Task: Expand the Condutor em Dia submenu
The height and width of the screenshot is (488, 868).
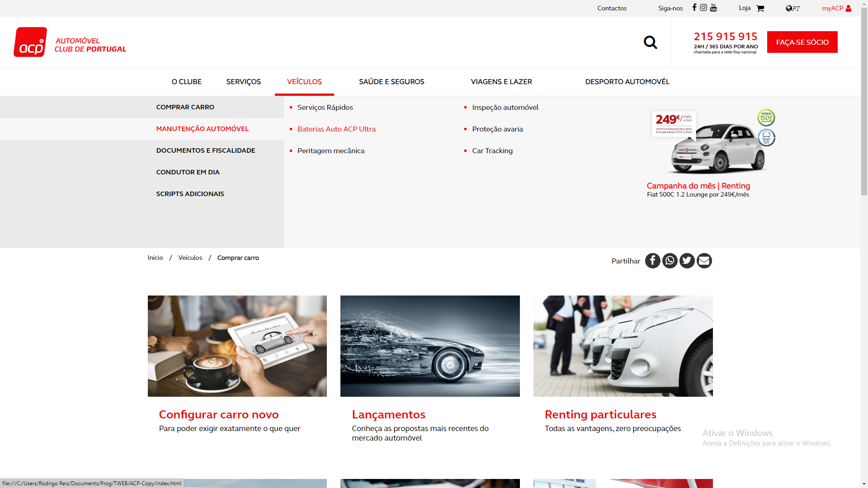Action: 188,172
